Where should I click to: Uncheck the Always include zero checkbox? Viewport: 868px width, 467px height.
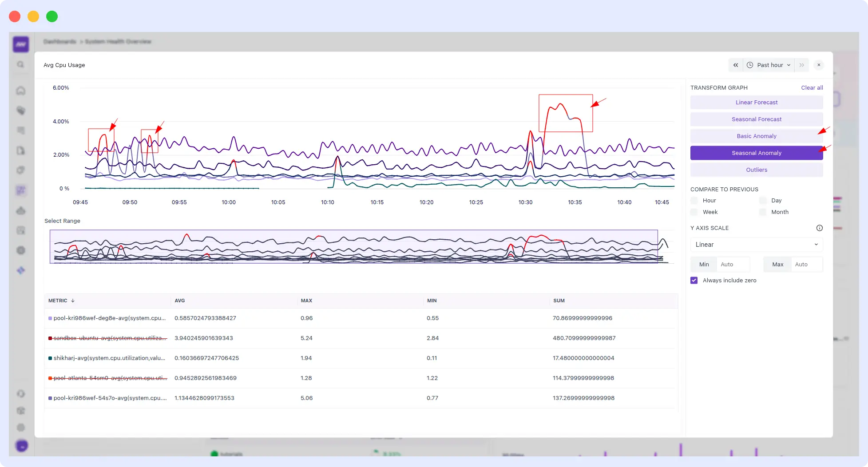(x=694, y=280)
